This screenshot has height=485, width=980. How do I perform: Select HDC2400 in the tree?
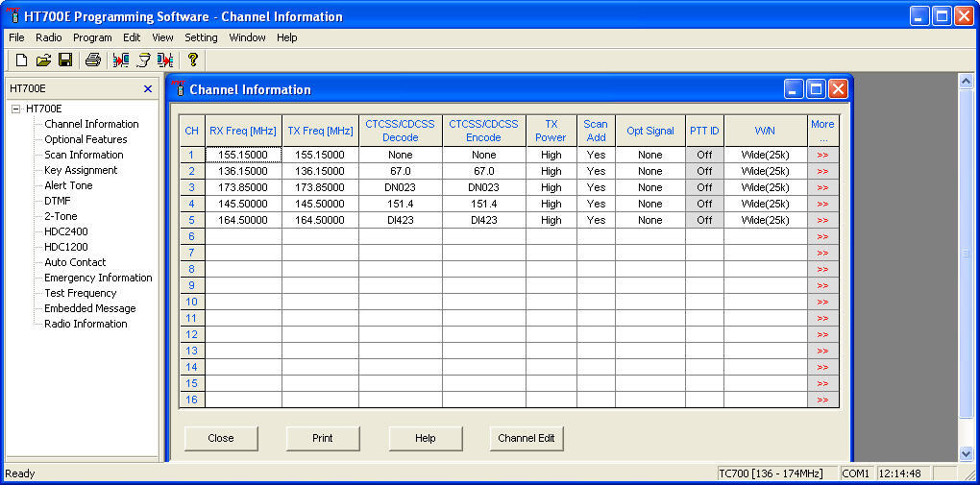[66, 231]
